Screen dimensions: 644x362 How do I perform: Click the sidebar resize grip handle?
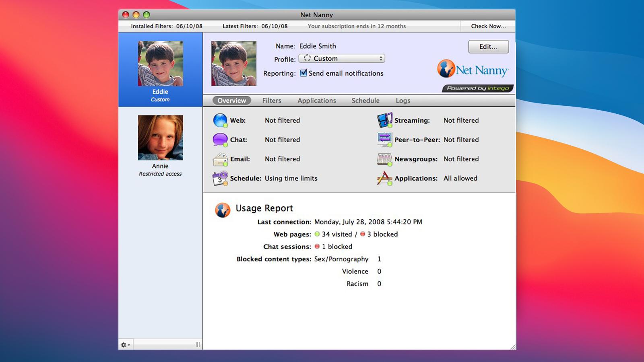[198, 345]
